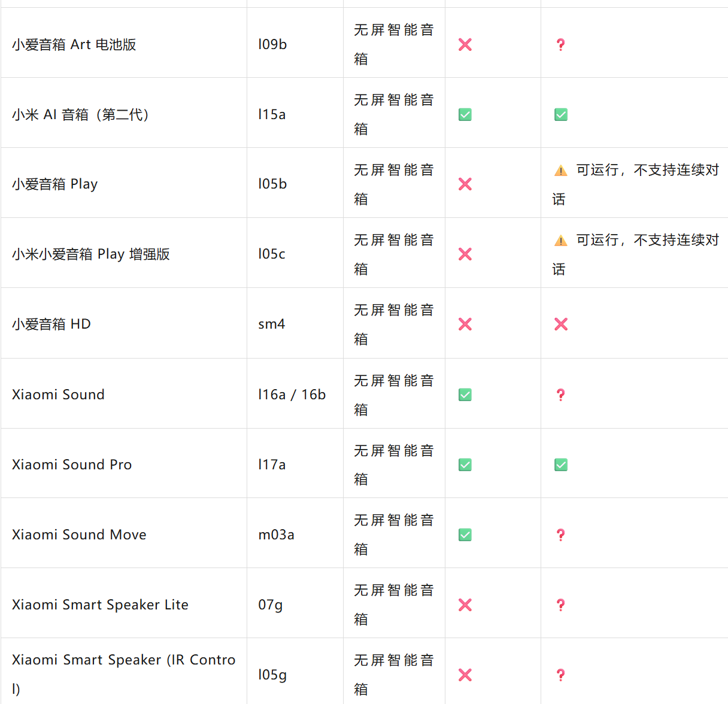
Task: Click the red cross in the 小爱音箱 Play row
Action: (x=465, y=184)
